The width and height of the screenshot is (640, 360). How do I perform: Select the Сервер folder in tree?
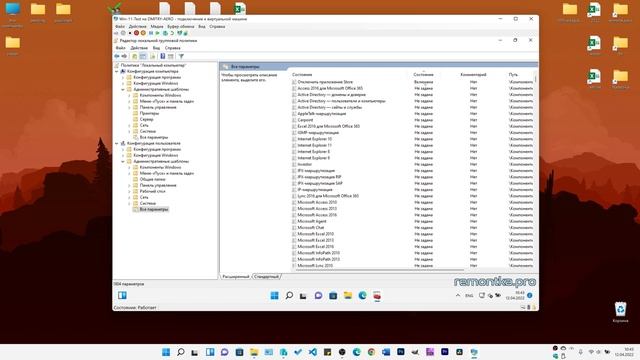click(x=147, y=119)
